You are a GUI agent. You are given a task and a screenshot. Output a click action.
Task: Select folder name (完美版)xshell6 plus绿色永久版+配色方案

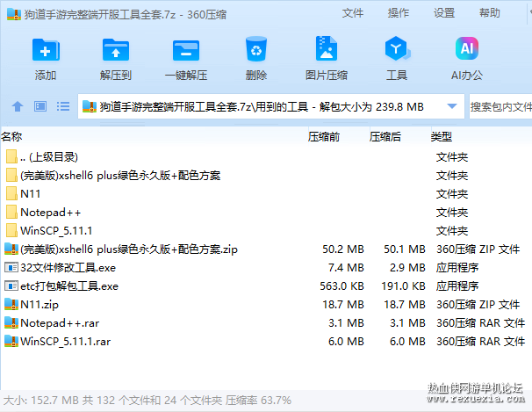coord(120,176)
